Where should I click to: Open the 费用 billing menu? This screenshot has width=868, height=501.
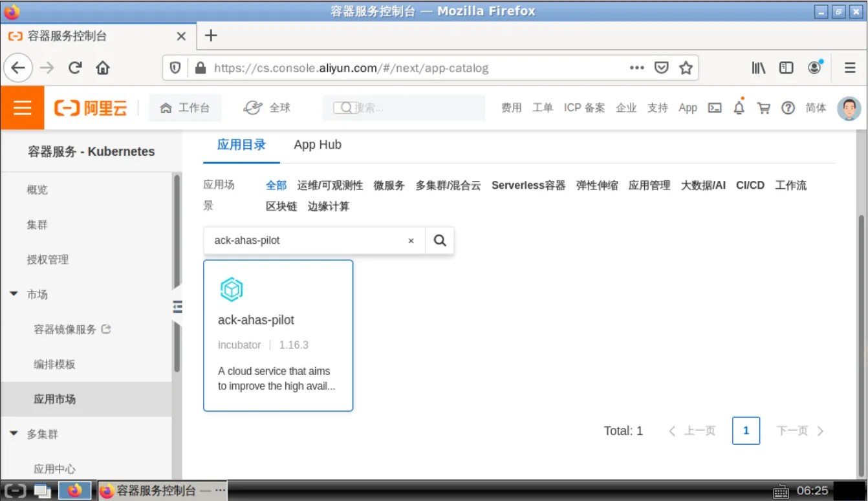511,108
